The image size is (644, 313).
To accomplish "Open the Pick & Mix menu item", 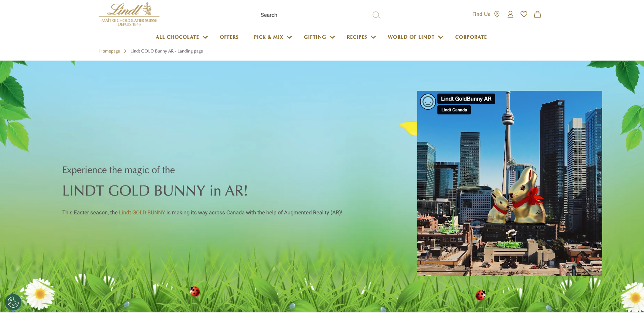I will click(269, 37).
